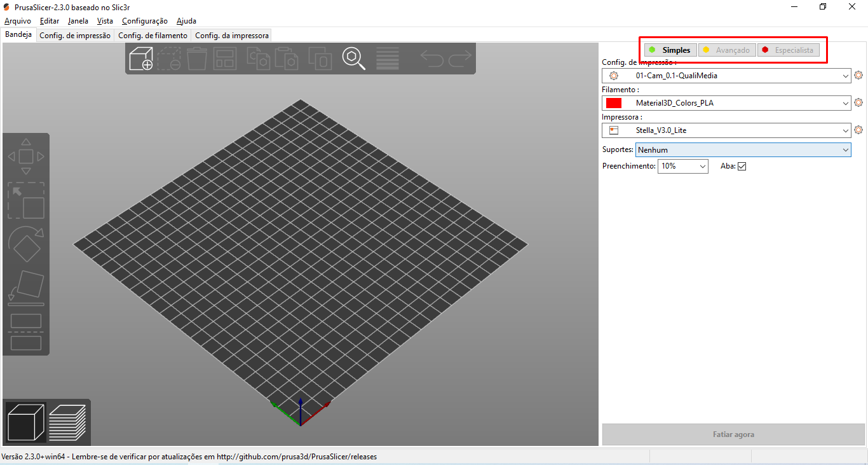Switch to the 3D editor view cube
Viewport: 868px width, 465px height.
tap(26, 422)
